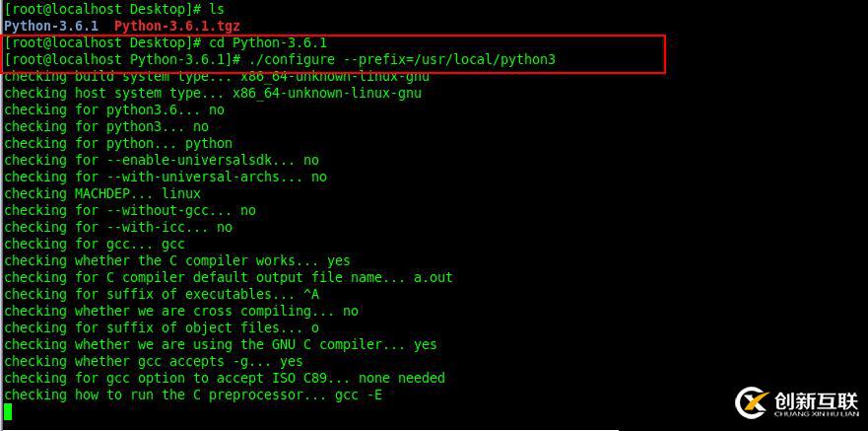The image size is (868, 431).
Task: Click the red Python-3.6.1.tgz file name
Action: click(176, 26)
